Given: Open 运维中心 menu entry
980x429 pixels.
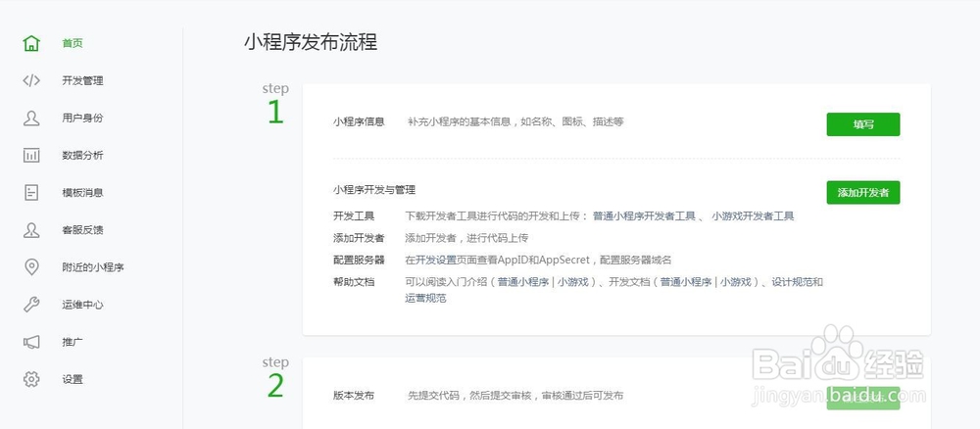Looking at the screenshot, I should [x=82, y=305].
